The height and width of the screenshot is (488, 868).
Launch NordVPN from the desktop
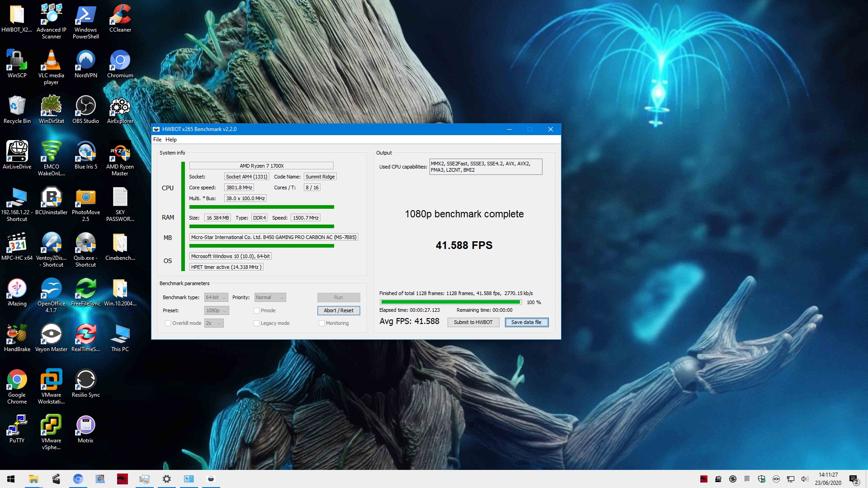85,64
